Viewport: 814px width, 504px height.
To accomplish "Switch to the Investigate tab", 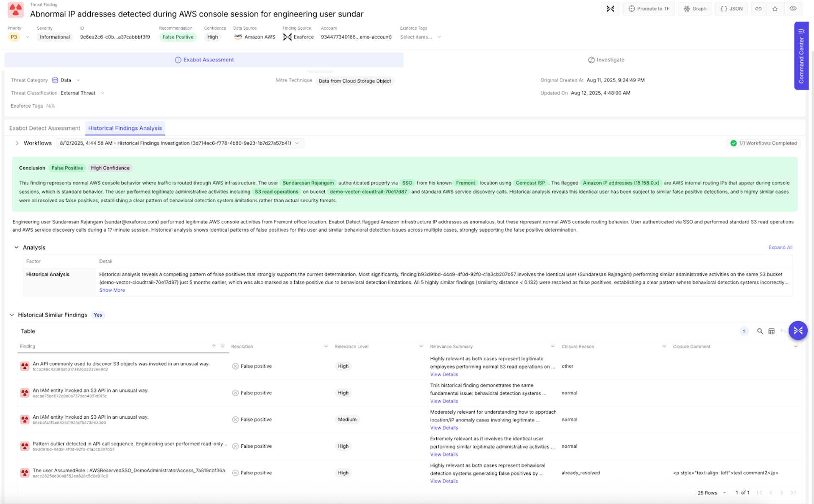I will [606, 60].
